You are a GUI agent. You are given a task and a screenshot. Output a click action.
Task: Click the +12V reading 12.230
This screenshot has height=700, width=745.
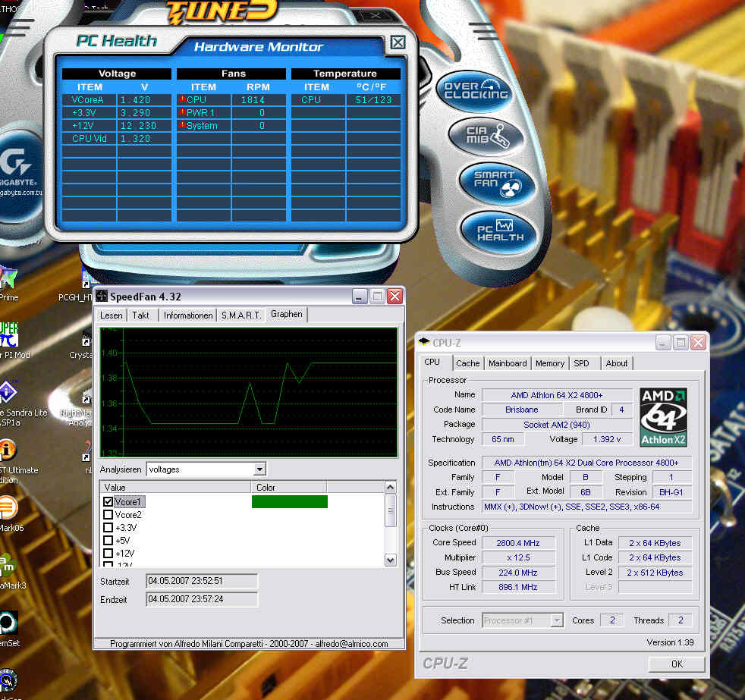click(x=138, y=125)
